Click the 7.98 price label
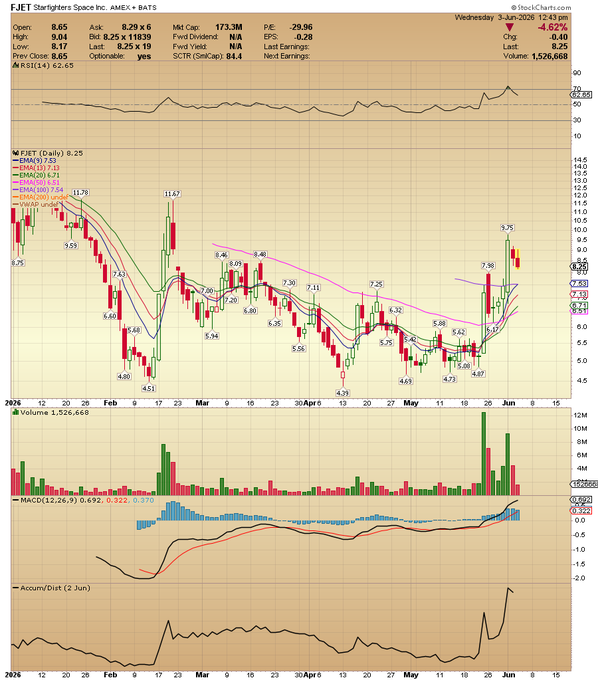The height and width of the screenshot is (680, 598). [x=488, y=266]
